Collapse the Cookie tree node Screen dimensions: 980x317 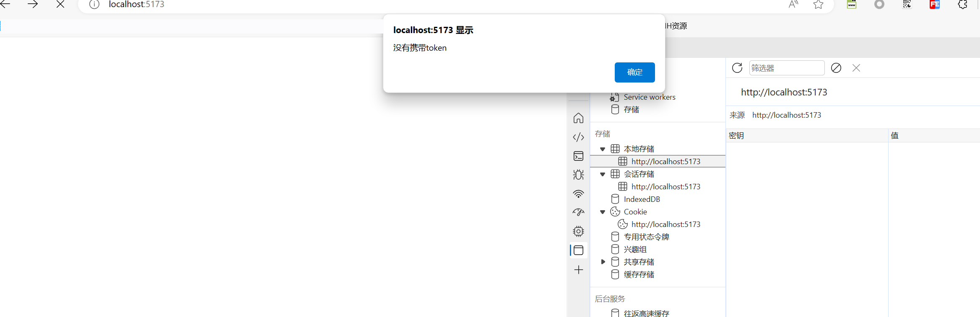coord(603,212)
